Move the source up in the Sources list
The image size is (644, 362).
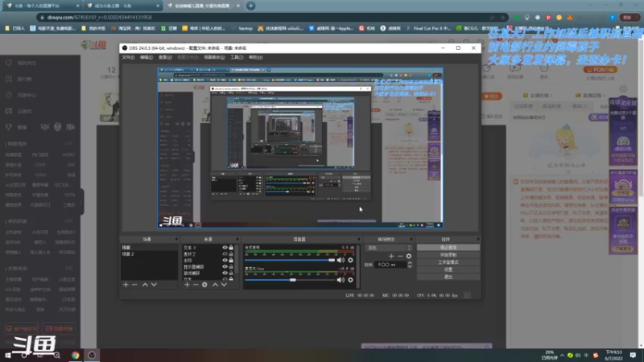pos(215,285)
